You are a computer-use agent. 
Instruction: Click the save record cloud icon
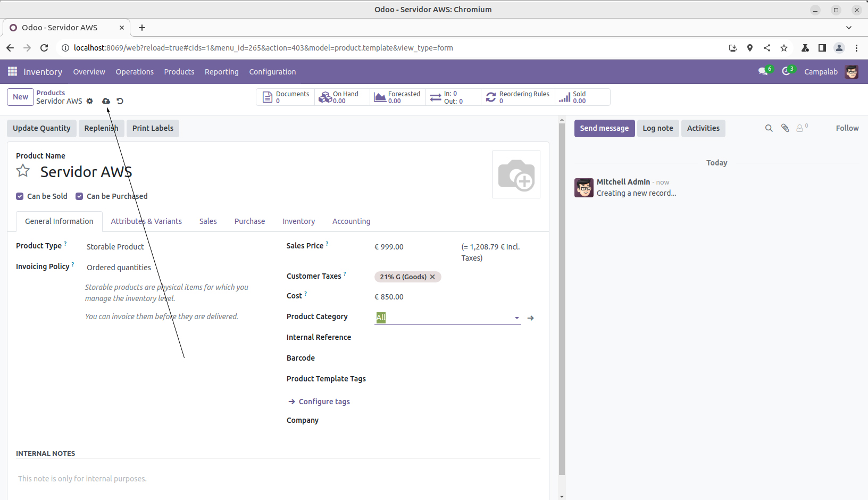click(x=106, y=101)
